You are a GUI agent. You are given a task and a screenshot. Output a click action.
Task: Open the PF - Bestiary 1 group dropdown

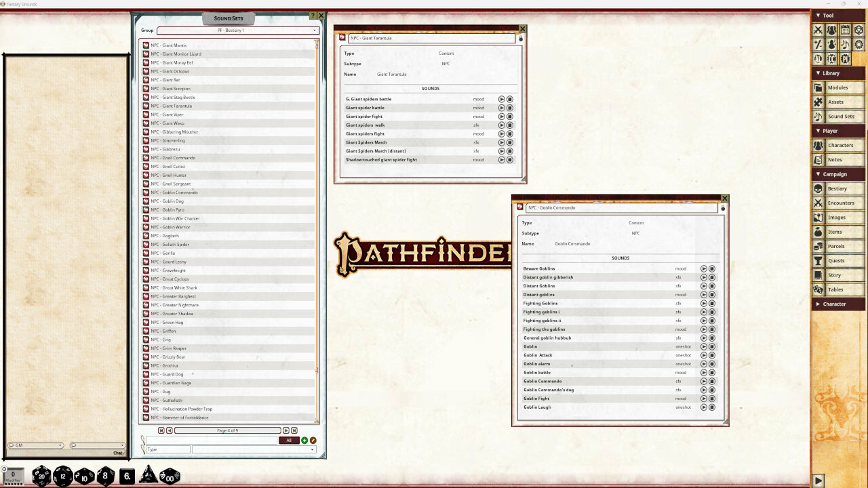[x=238, y=30]
